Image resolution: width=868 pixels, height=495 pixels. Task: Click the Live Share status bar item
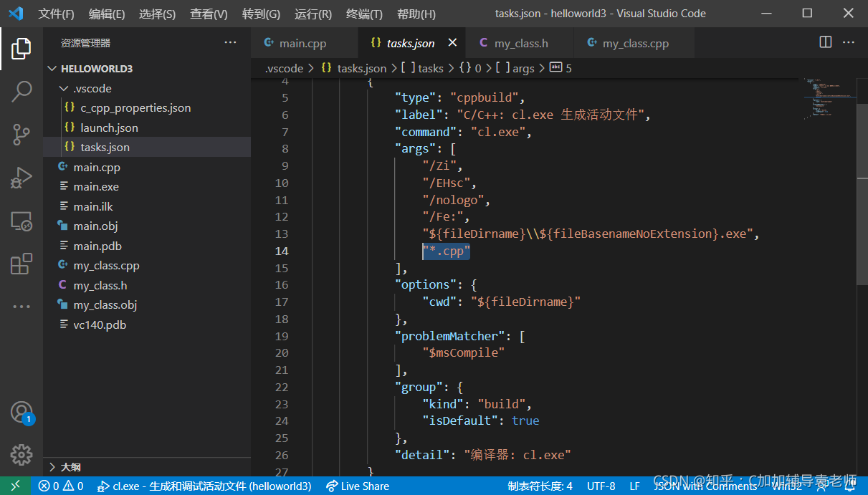[x=358, y=486]
